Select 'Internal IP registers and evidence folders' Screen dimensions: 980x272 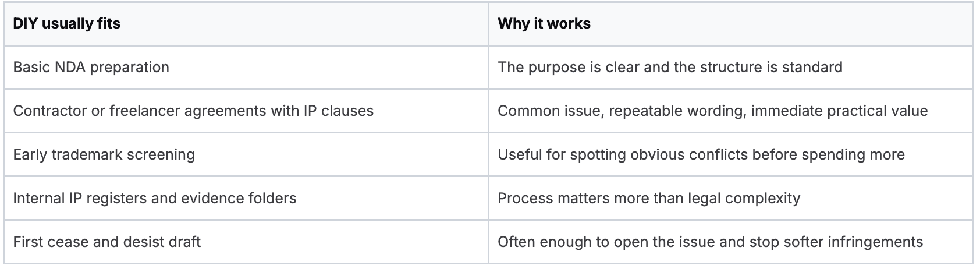point(246,198)
